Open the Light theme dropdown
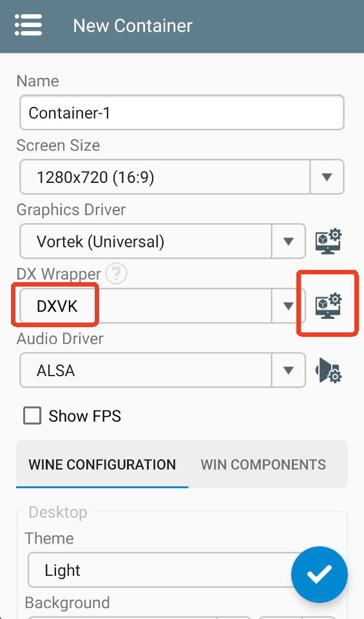The width and height of the screenshot is (364, 619). [166, 570]
